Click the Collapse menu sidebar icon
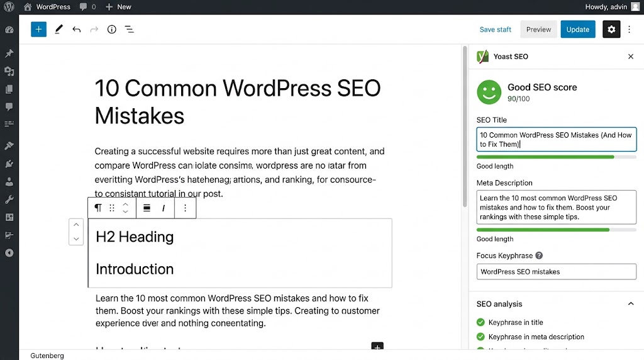Image resolution: width=644 pixels, height=360 pixels. [x=9, y=253]
